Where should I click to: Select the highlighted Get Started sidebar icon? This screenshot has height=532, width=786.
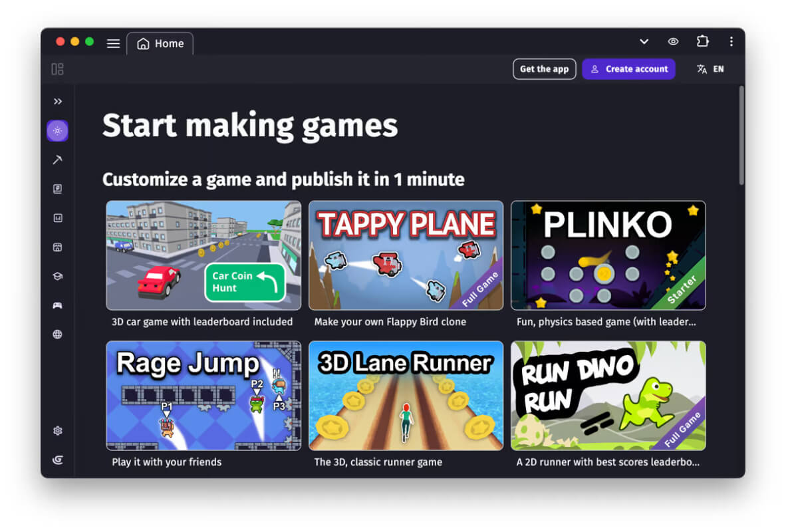[58, 131]
